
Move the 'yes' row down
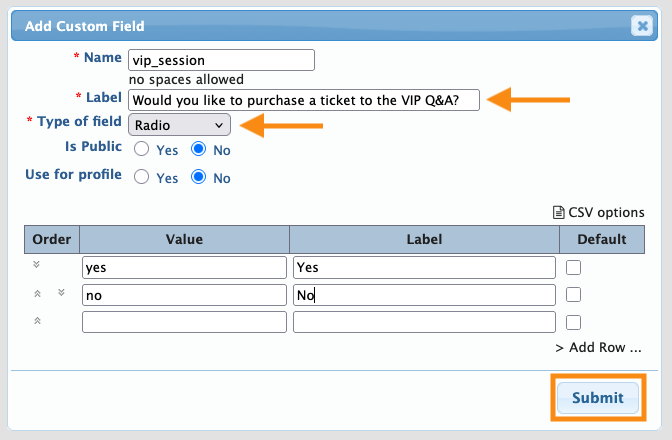pos(38,265)
